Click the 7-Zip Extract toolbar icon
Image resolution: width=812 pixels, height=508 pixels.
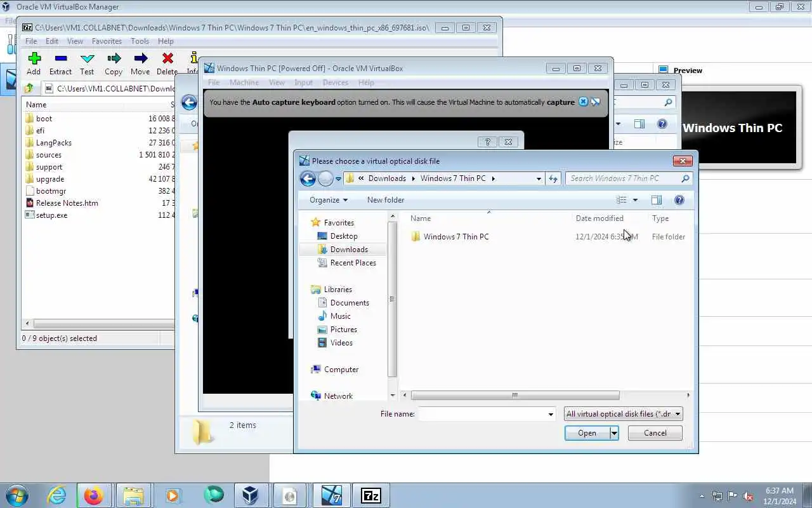click(x=61, y=58)
